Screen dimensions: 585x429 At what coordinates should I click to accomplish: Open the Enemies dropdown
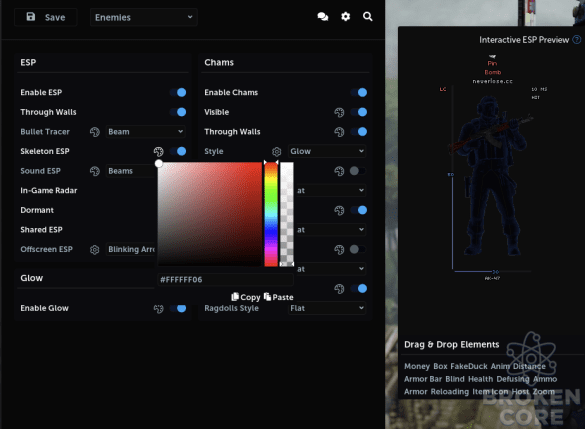click(x=144, y=17)
